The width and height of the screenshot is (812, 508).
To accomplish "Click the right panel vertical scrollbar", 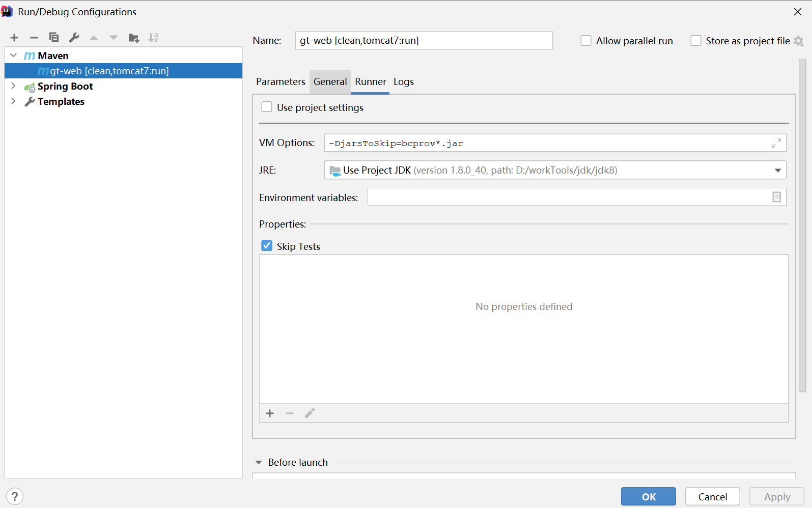I will (802, 225).
